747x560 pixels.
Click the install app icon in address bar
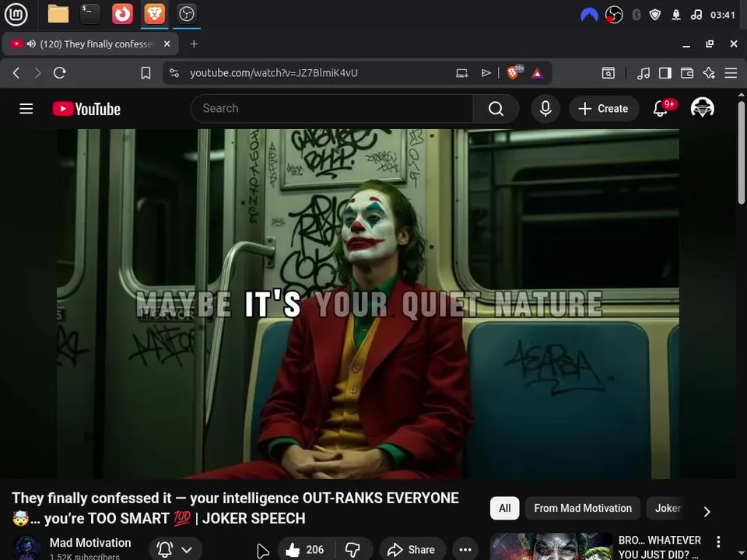[x=461, y=73]
